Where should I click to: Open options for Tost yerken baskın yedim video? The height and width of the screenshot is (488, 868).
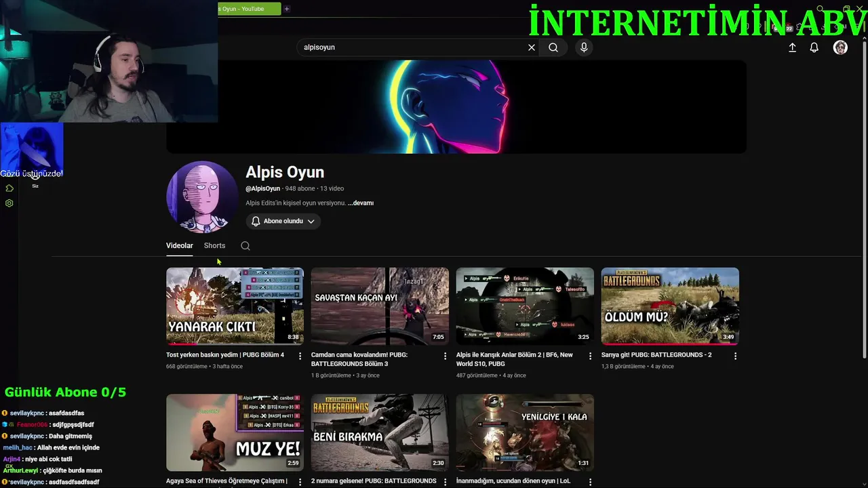click(300, 356)
